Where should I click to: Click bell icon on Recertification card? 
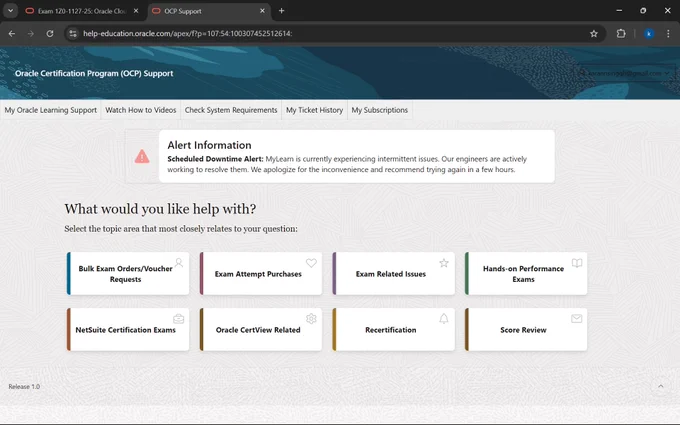pyautogui.click(x=444, y=319)
